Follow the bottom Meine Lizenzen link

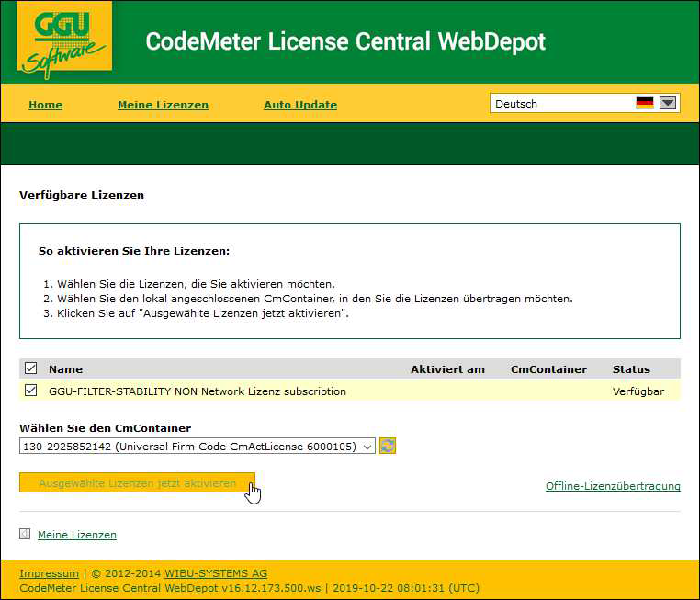(77, 535)
